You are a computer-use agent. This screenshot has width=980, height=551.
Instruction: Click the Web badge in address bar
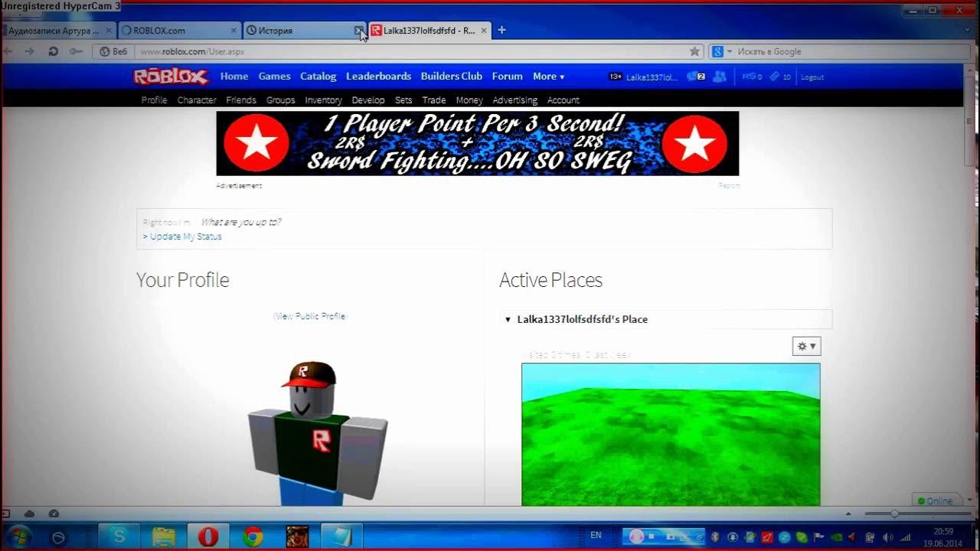click(x=114, y=51)
